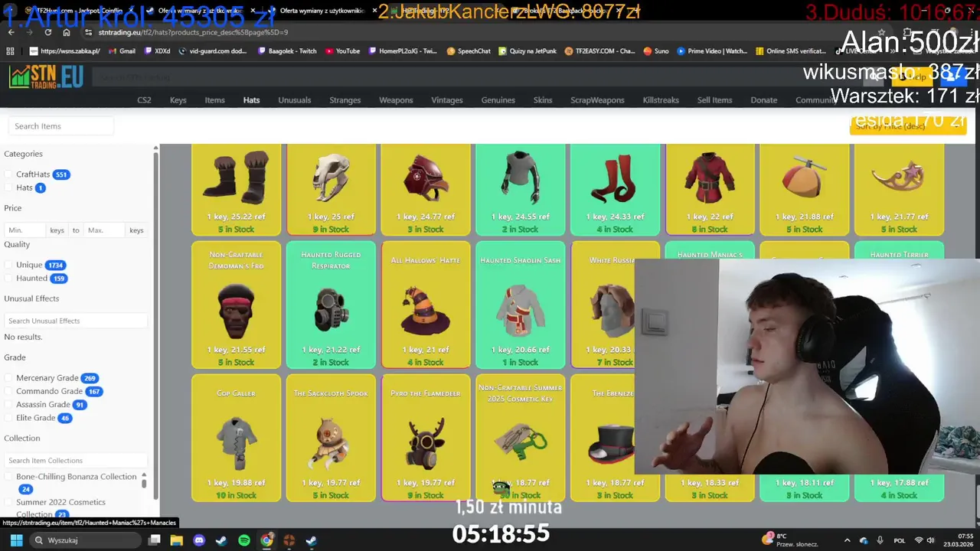The image size is (980, 551).
Task: Click the propeller beanie item priced 21.88 ref
Action: (x=804, y=189)
